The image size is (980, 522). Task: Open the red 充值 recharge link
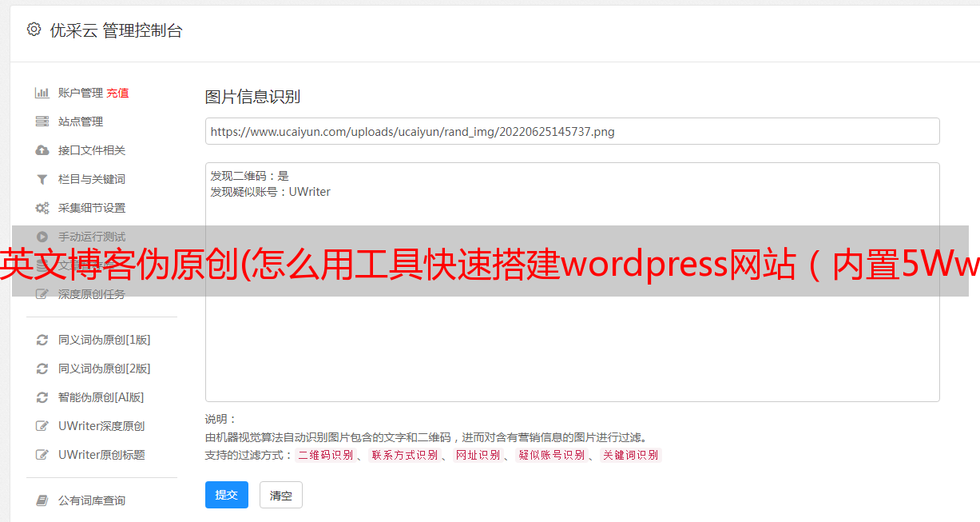click(117, 93)
